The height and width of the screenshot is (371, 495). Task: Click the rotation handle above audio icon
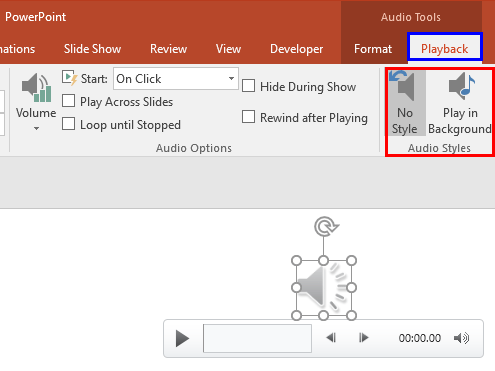pyautogui.click(x=326, y=227)
